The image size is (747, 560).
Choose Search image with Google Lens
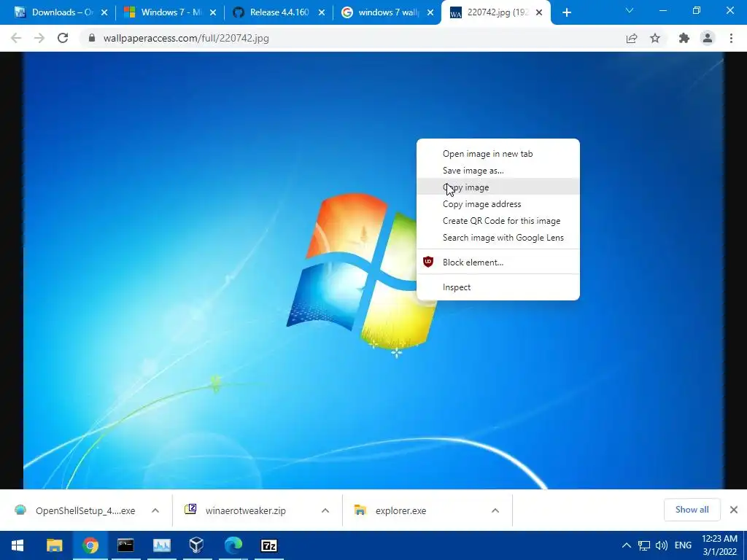tap(498, 238)
